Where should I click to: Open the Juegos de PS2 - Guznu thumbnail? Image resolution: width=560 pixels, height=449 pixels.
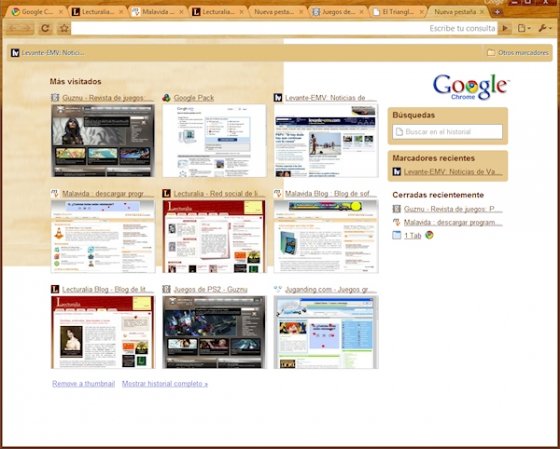[214, 332]
